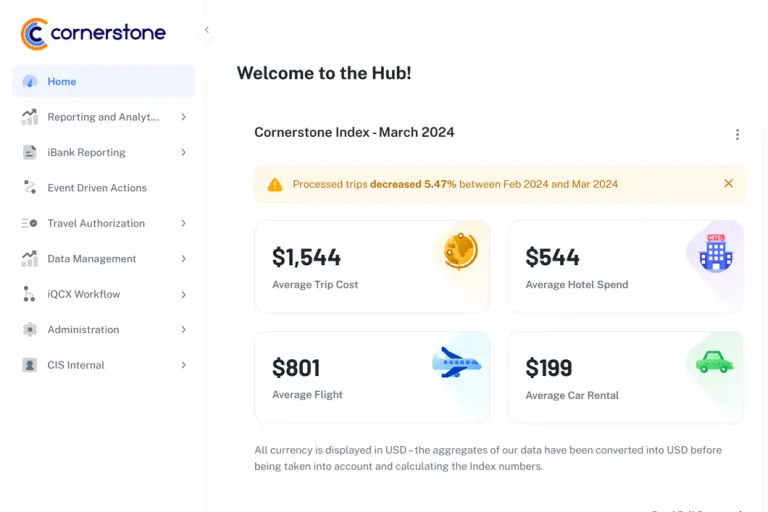Dismiss the processed trips alert banner
Screen dimensions: 768x512
728,183
